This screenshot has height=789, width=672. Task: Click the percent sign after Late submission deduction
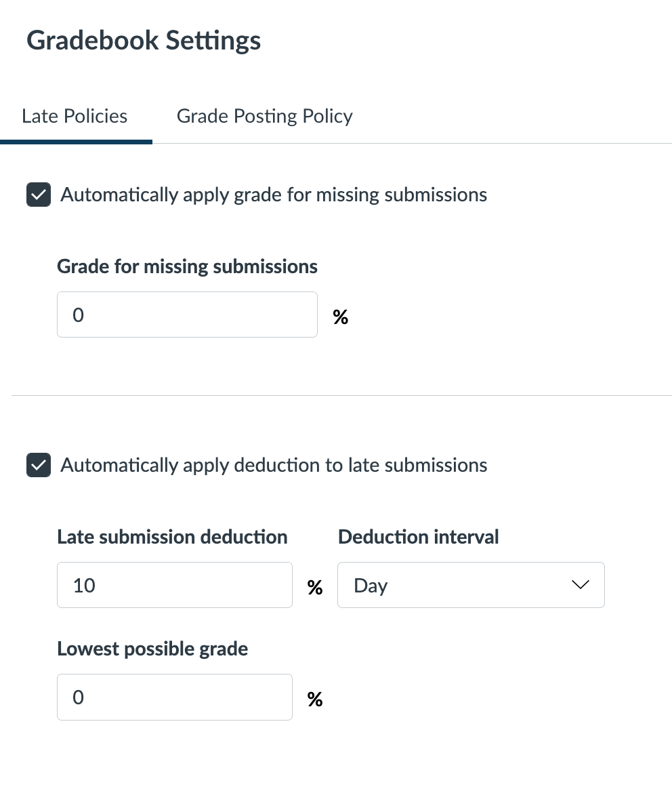(x=315, y=588)
